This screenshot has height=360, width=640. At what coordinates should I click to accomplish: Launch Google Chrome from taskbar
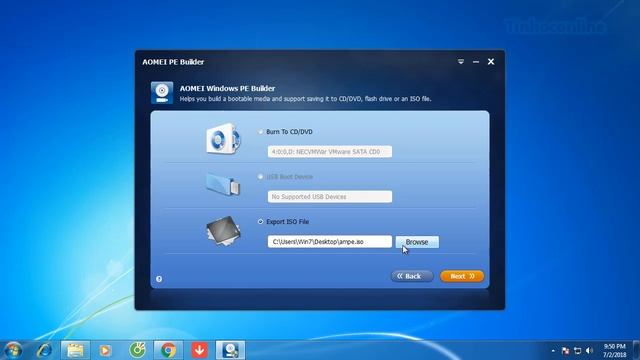click(168, 350)
